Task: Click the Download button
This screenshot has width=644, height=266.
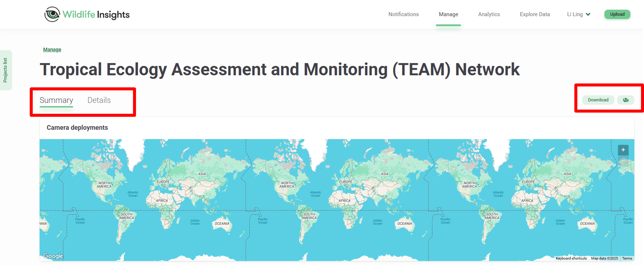Action: tap(598, 100)
